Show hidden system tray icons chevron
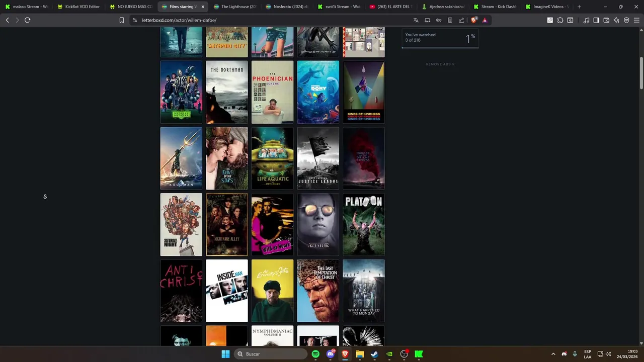 [553, 354]
